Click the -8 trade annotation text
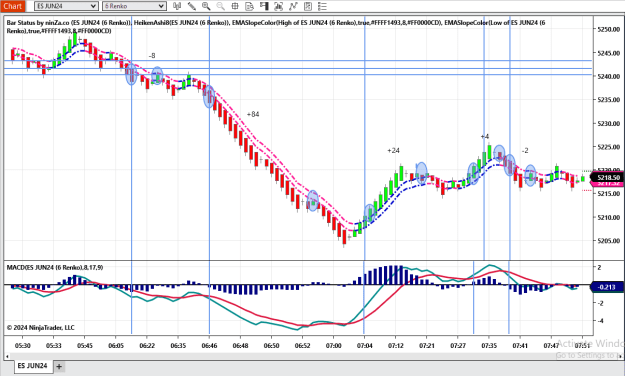The height and width of the screenshot is (376, 625). coord(152,56)
